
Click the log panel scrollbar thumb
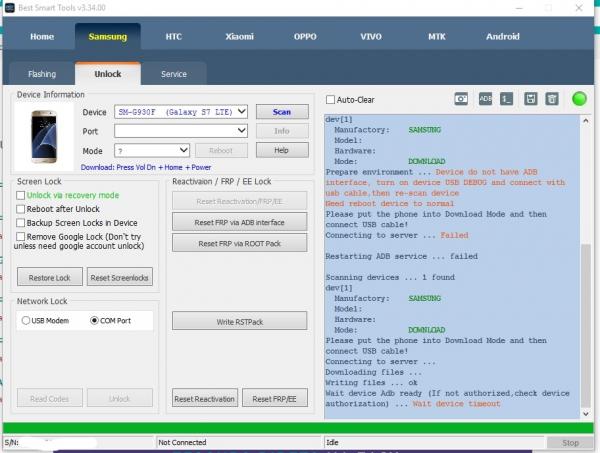point(586,325)
